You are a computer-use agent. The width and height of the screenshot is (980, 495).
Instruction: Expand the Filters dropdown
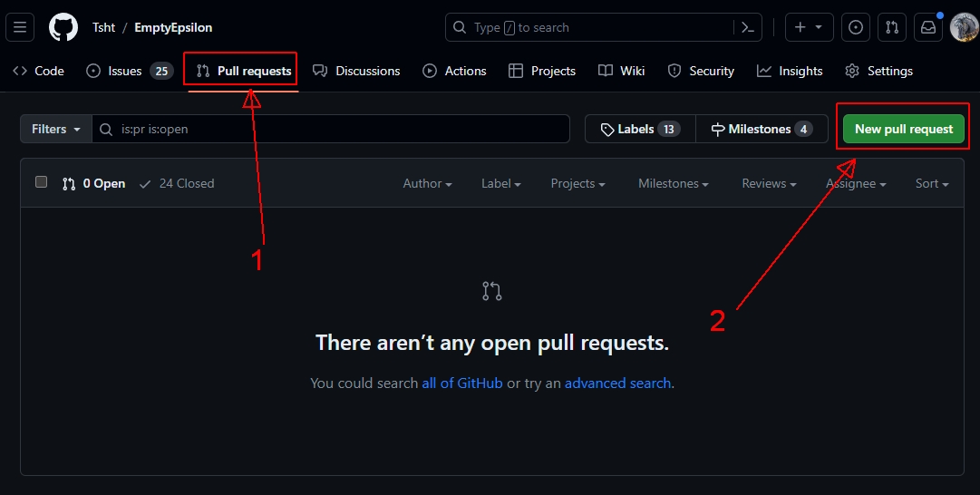pyautogui.click(x=56, y=130)
